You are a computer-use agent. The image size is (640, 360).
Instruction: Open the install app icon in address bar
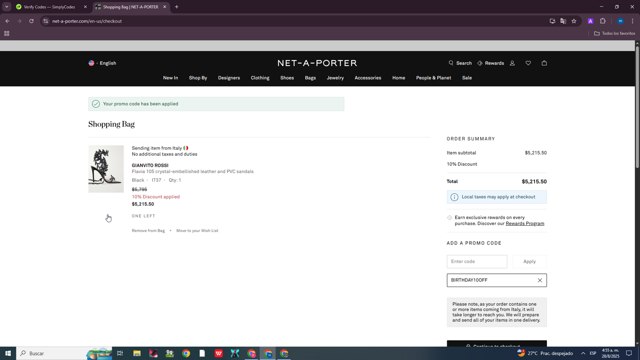click(x=552, y=21)
